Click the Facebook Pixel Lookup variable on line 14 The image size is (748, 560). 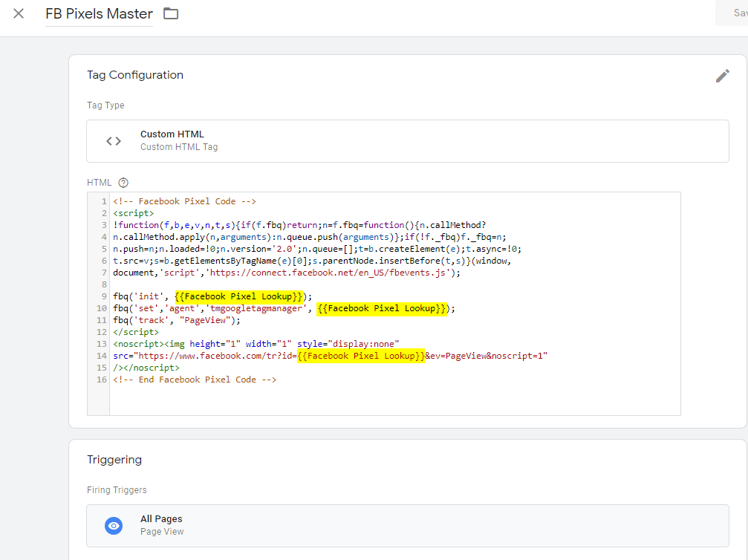pyautogui.click(x=361, y=356)
